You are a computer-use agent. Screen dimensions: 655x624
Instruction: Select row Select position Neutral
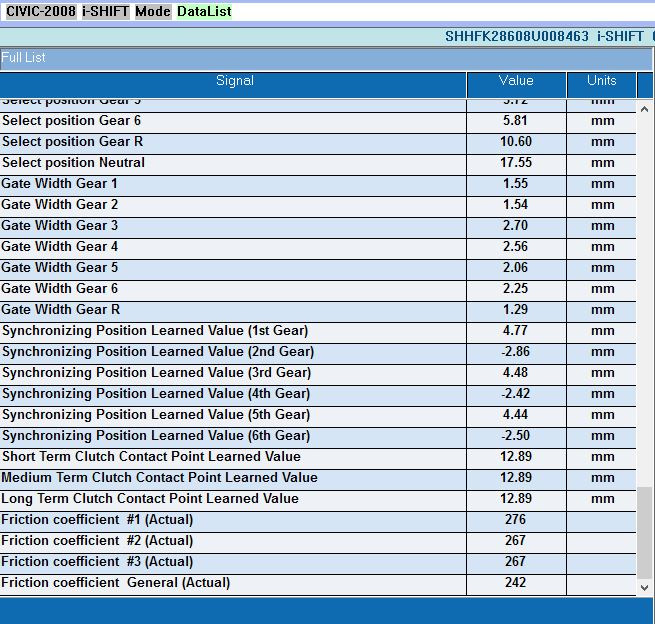coord(318,165)
